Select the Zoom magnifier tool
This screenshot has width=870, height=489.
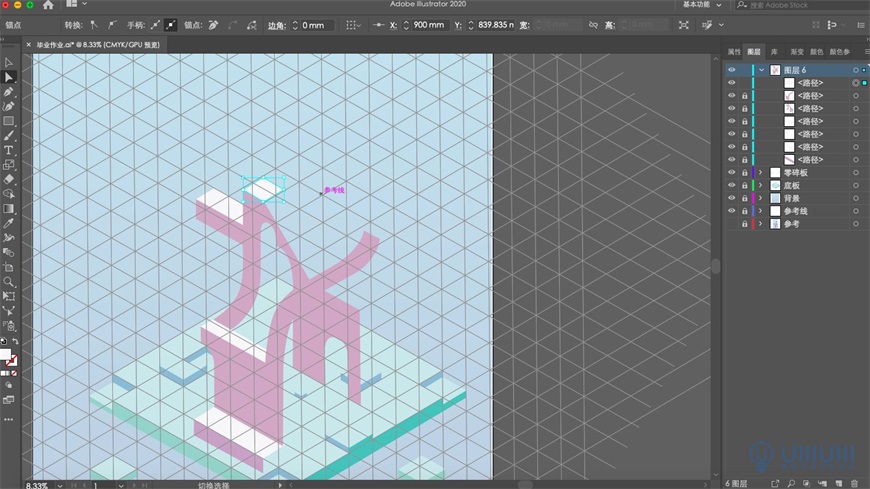[8, 282]
